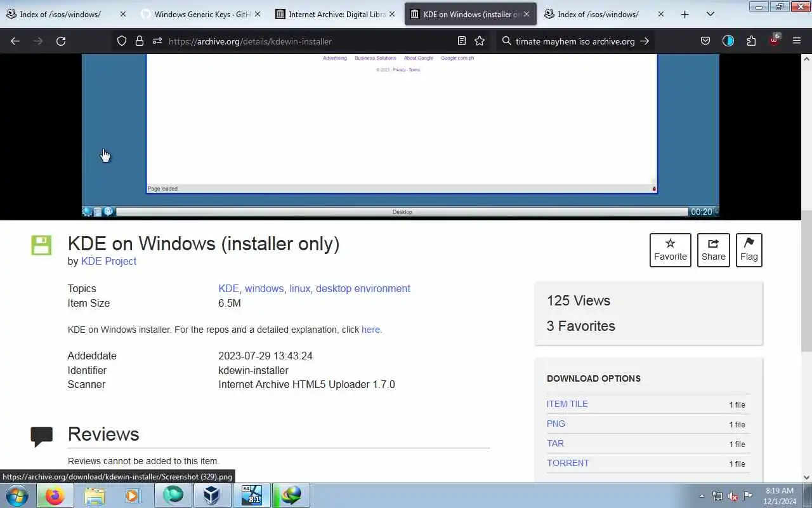Open Windows Media Player taskbar icon
812x508 pixels.
[x=133, y=495]
